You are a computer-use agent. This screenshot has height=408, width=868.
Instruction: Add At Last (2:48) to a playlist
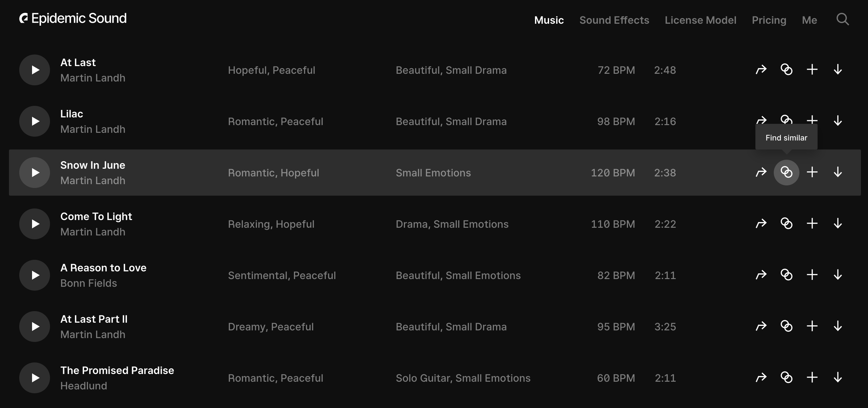tap(812, 70)
